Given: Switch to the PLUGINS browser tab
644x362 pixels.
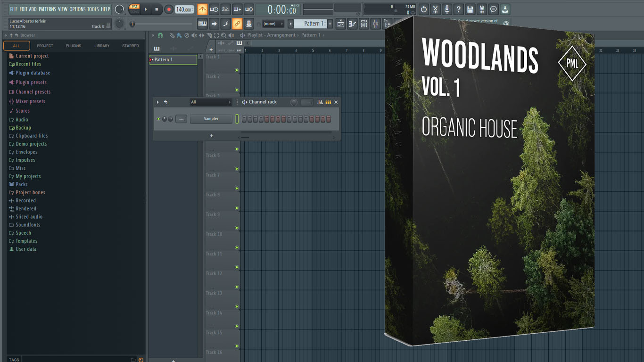Looking at the screenshot, I should point(74,46).
